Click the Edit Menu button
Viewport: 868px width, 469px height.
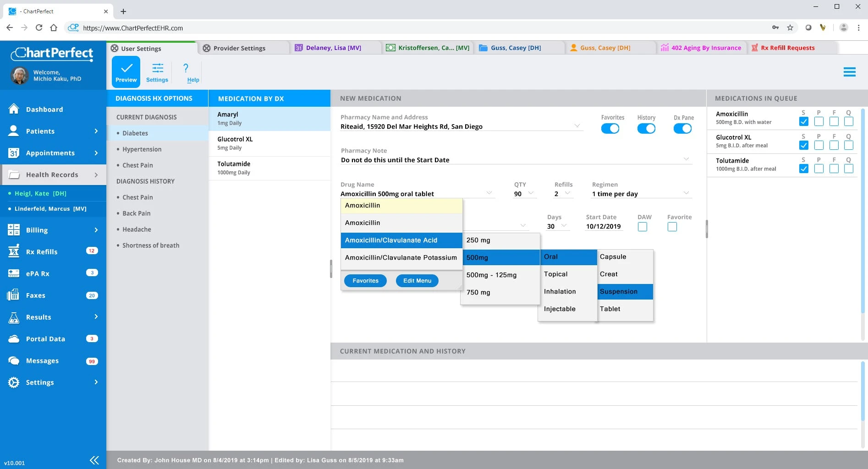[x=417, y=280]
